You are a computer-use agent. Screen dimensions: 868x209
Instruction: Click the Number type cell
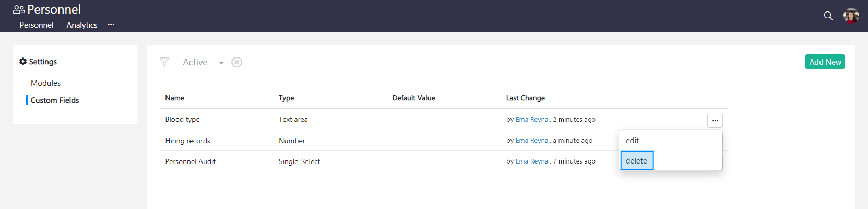[x=292, y=141]
